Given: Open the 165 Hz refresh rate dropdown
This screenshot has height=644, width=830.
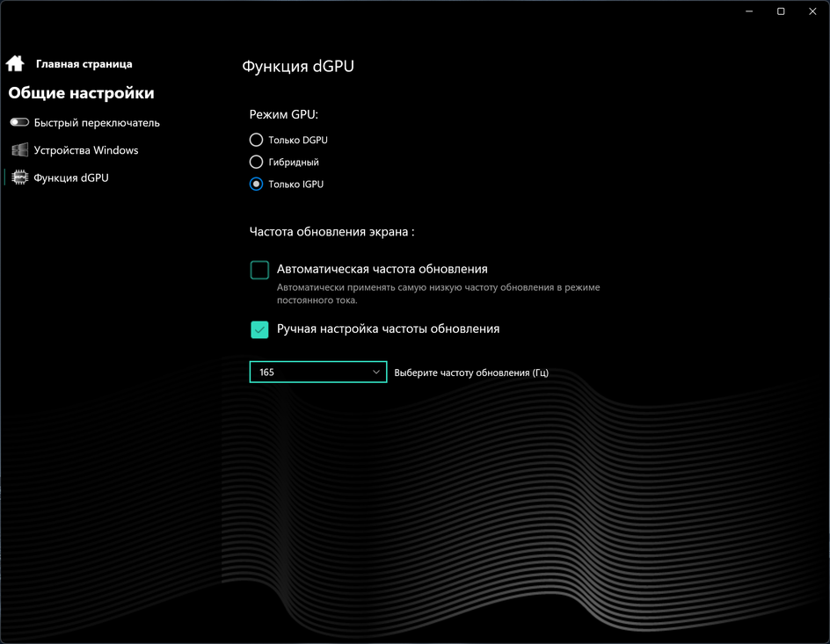Looking at the screenshot, I should click(318, 373).
